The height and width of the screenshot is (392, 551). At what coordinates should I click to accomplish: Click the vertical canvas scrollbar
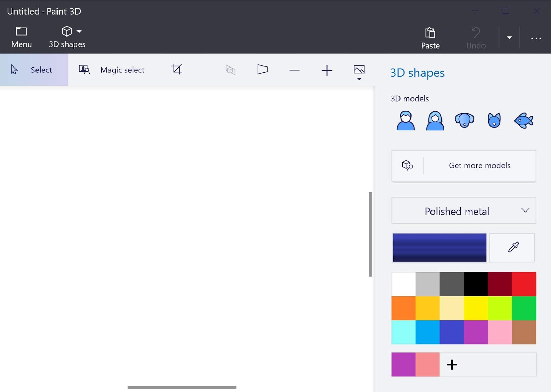click(370, 234)
